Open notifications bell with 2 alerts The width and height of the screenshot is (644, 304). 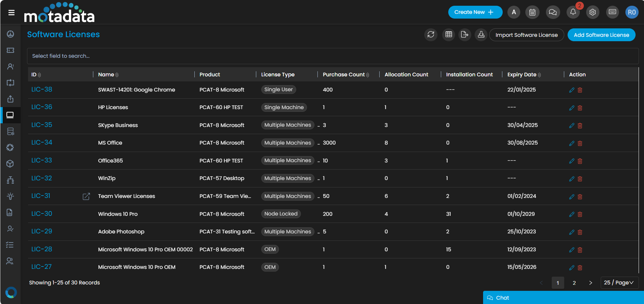(573, 12)
